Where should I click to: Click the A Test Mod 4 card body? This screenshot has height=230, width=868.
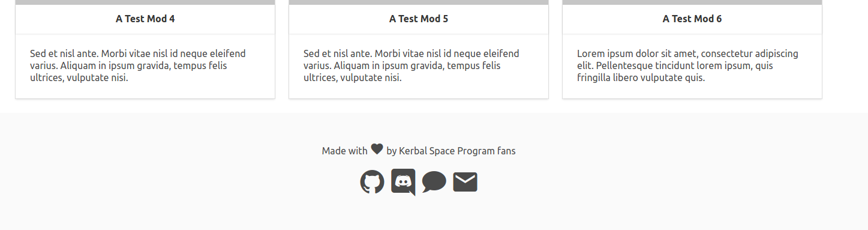[x=145, y=66]
